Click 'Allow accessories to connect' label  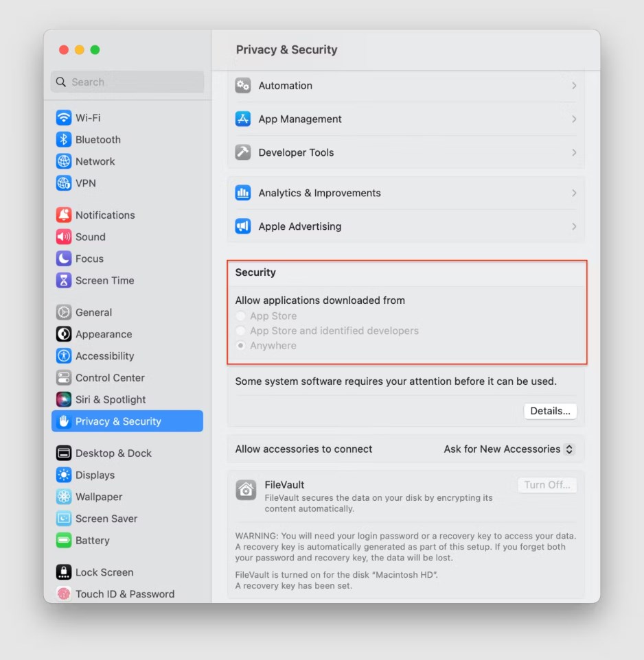point(303,449)
